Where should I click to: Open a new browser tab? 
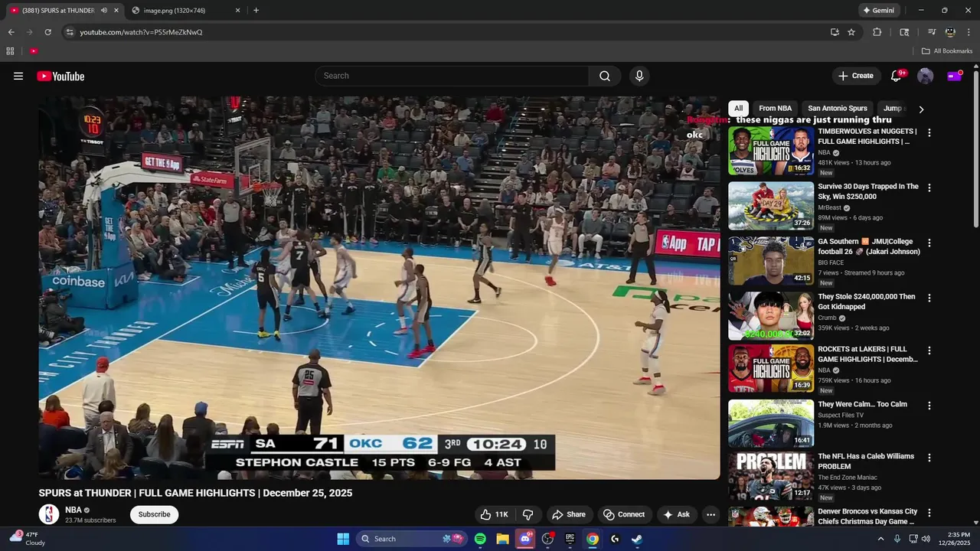(x=256, y=11)
